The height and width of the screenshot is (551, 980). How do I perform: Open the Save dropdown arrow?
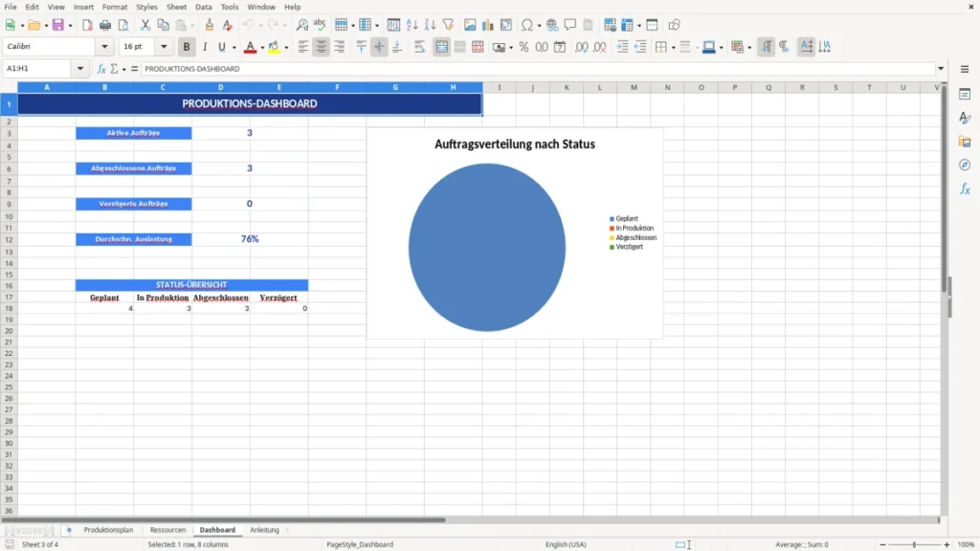[x=70, y=26]
